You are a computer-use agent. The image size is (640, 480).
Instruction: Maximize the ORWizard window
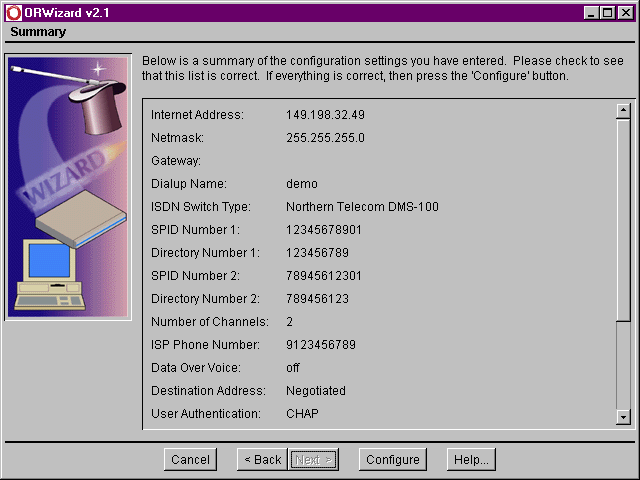click(x=607, y=12)
